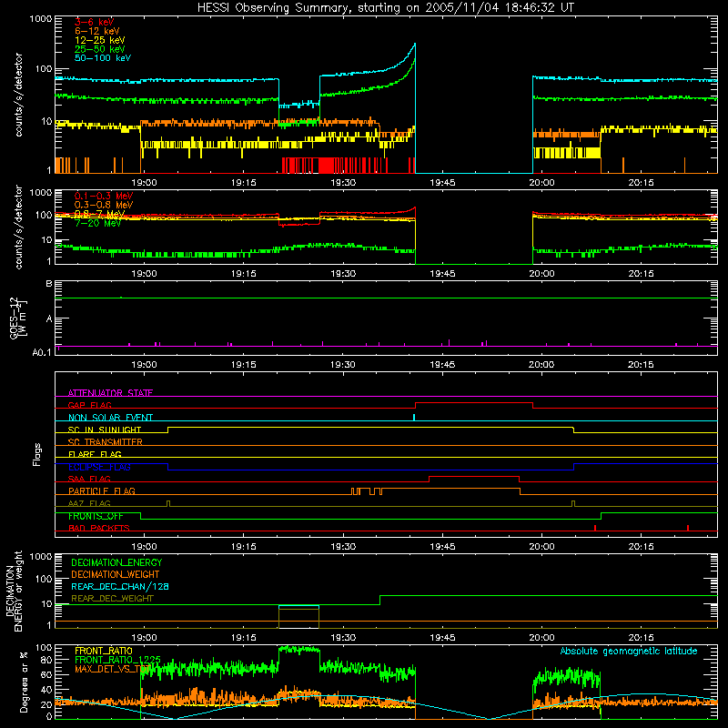Click the vertical Flags axis title
This screenshot has height=728, width=728.
37,454
